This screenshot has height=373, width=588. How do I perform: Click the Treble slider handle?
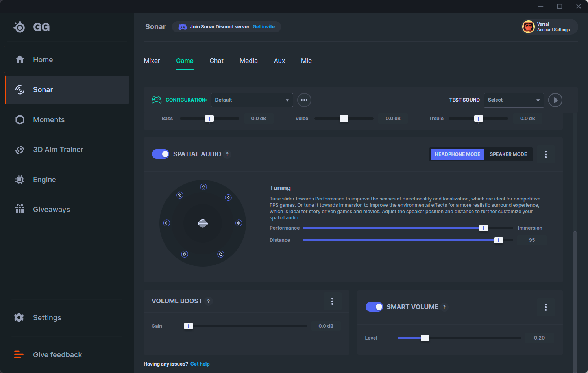(x=479, y=119)
